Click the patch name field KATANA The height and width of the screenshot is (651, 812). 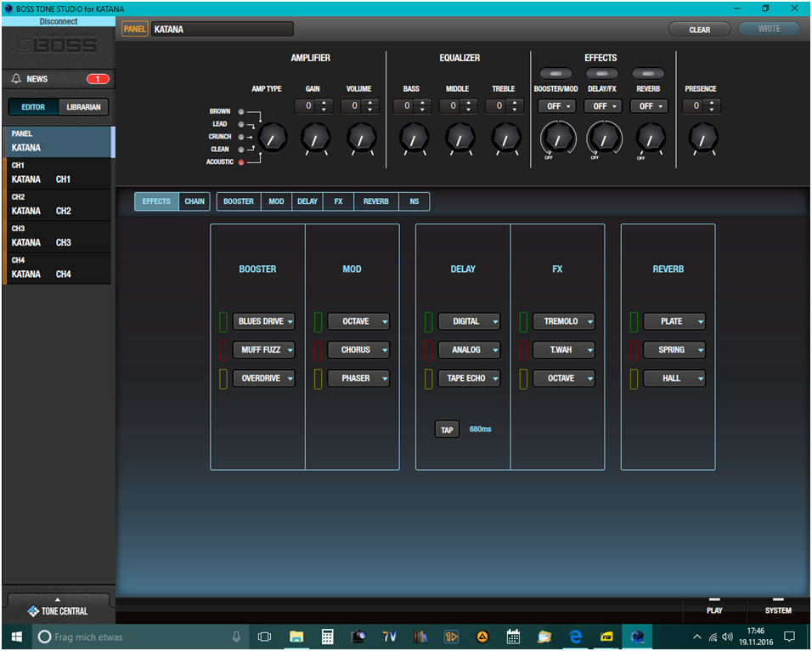[223, 29]
